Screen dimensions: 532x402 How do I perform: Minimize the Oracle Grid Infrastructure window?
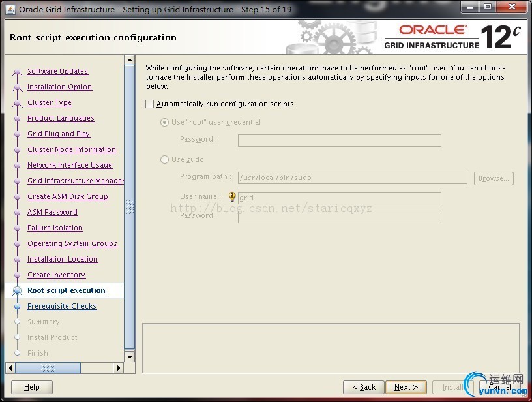click(x=470, y=7)
